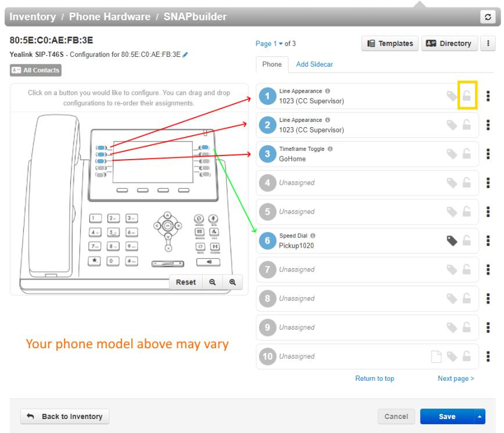Click the dark label tag on Pickup1020 row
504x433 pixels.
[x=452, y=241]
